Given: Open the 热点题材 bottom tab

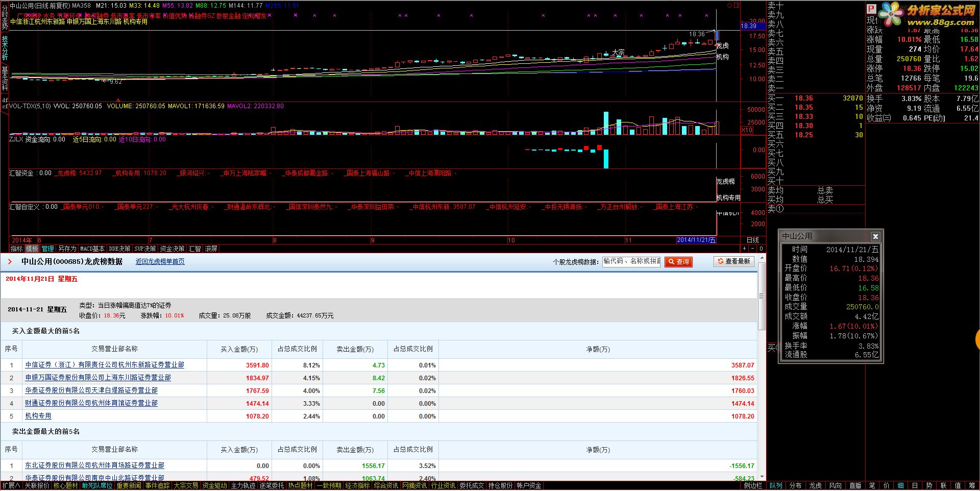Looking at the screenshot, I should pyautogui.click(x=300, y=486).
